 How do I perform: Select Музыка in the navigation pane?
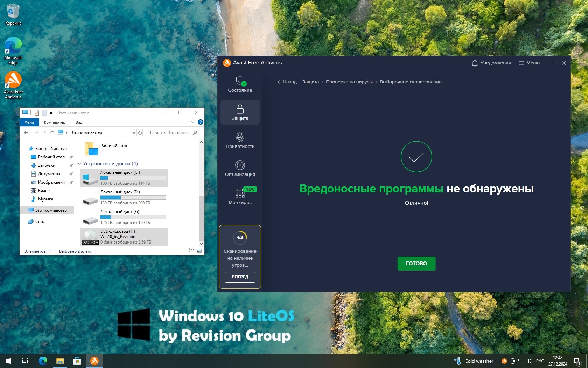(45, 199)
